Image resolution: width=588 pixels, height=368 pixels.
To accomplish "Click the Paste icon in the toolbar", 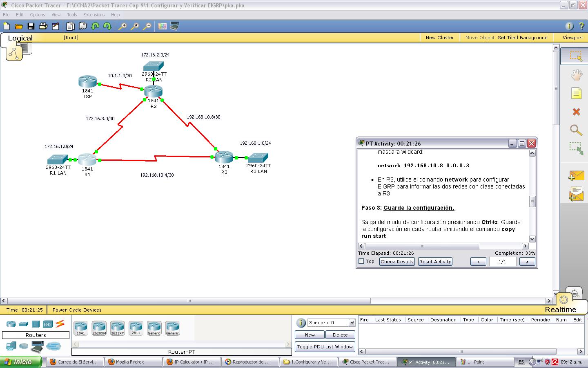I will point(83,26).
